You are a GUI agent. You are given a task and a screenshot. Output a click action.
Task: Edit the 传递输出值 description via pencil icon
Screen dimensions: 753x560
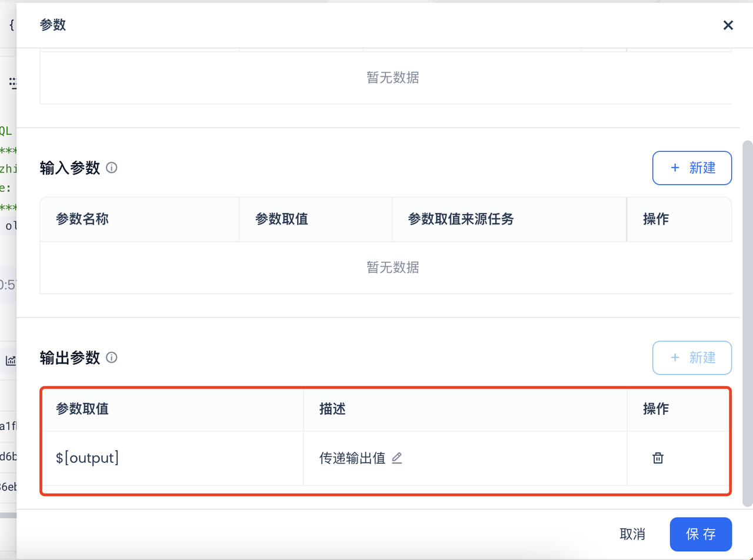(x=397, y=458)
